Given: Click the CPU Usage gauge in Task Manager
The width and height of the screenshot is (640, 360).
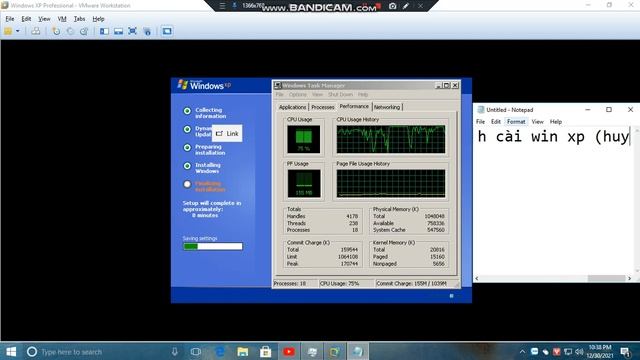Looking at the screenshot, I should (304, 139).
